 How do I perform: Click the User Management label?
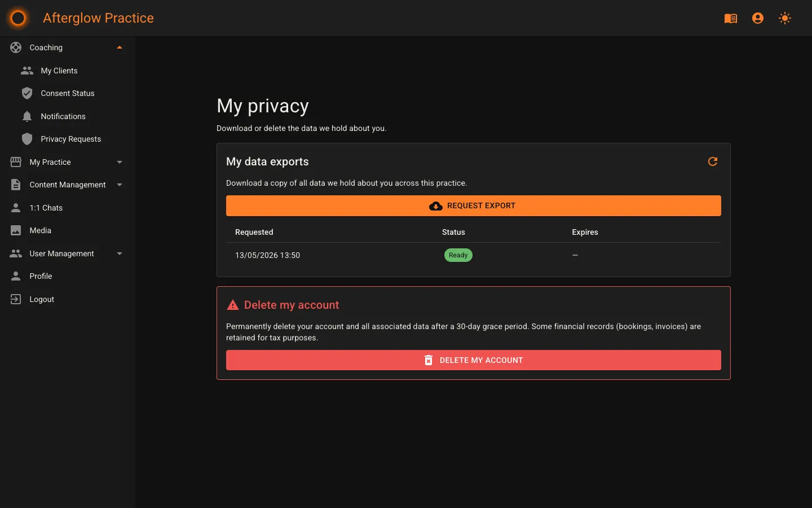pyautogui.click(x=61, y=253)
